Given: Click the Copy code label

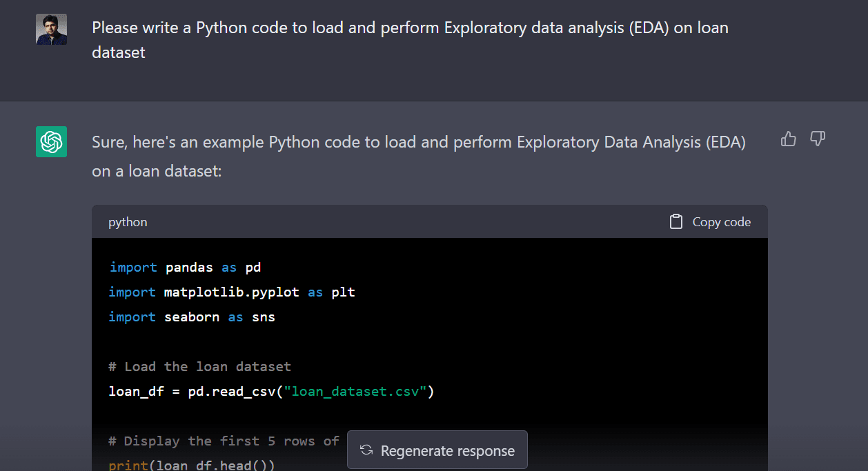Looking at the screenshot, I should pyautogui.click(x=721, y=222).
